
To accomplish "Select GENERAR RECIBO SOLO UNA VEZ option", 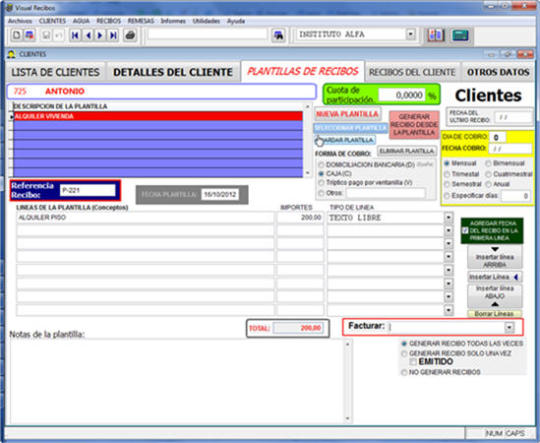I will (x=404, y=353).
